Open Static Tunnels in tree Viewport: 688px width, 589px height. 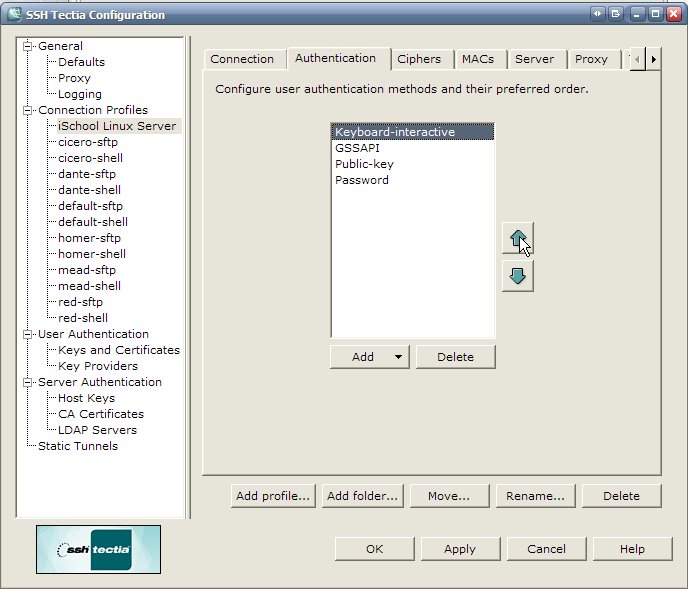click(78, 446)
